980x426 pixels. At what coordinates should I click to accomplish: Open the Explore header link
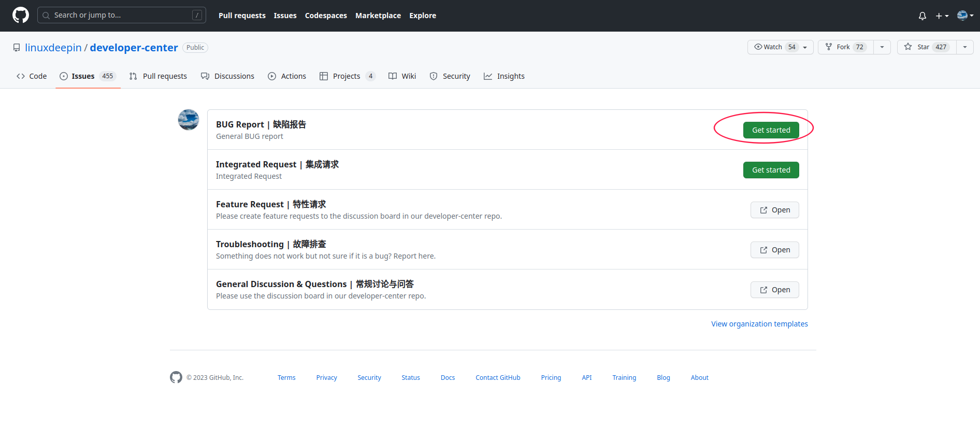(423, 16)
